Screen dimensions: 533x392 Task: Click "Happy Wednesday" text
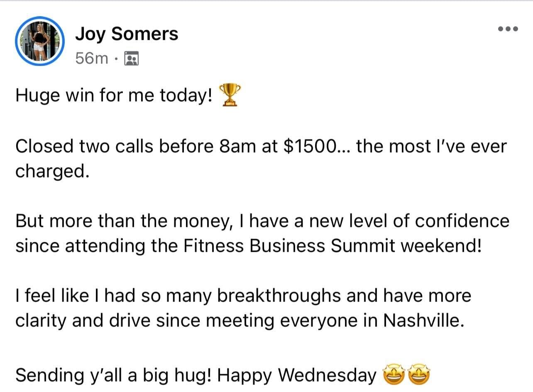[x=296, y=375]
